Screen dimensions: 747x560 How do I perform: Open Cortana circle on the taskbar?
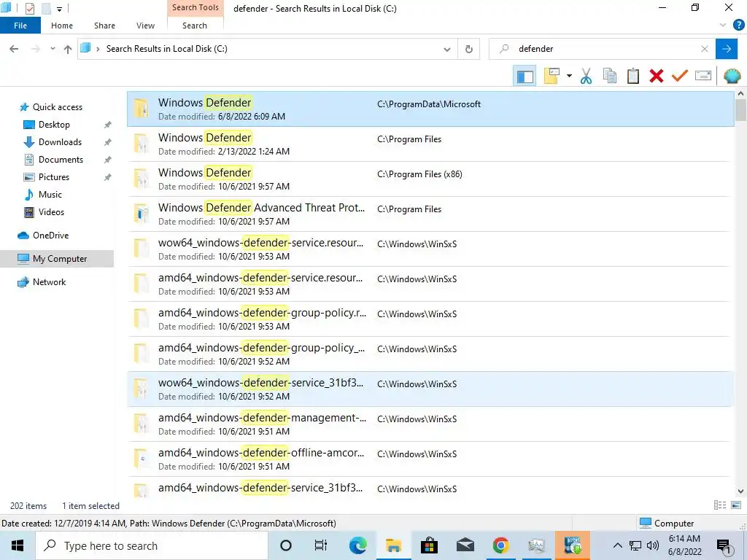click(x=286, y=545)
